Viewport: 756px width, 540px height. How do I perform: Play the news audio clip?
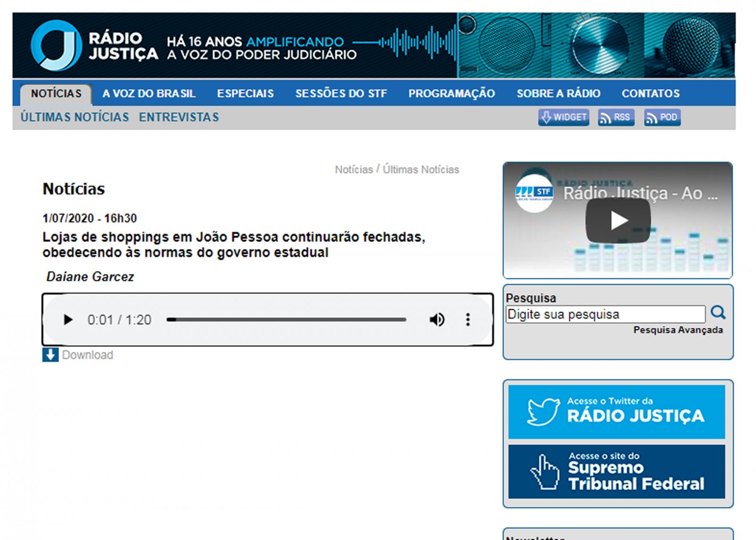[x=68, y=320]
